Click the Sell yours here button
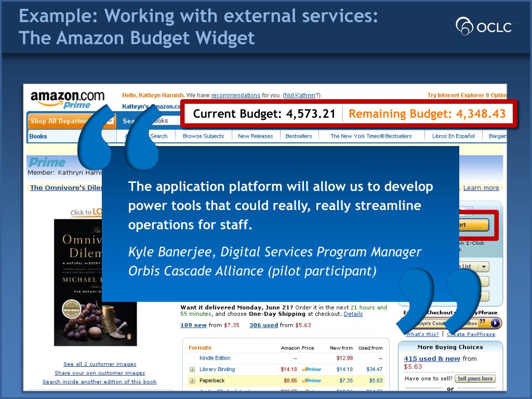This screenshot has width=532, height=399. point(475,379)
